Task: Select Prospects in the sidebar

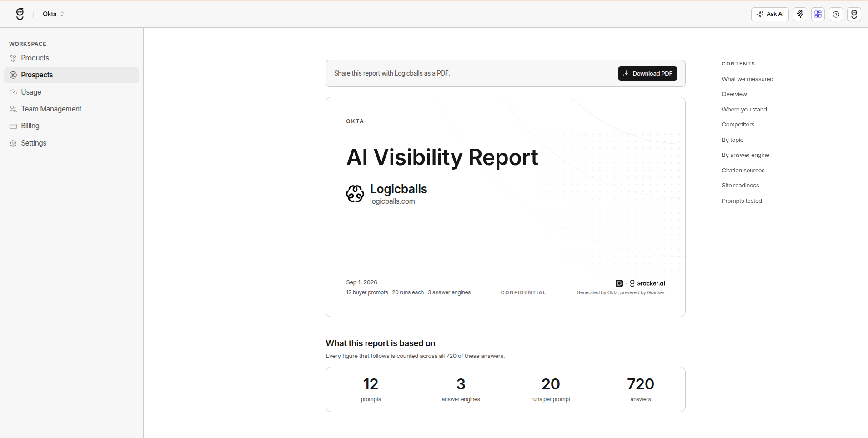Action: click(72, 75)
